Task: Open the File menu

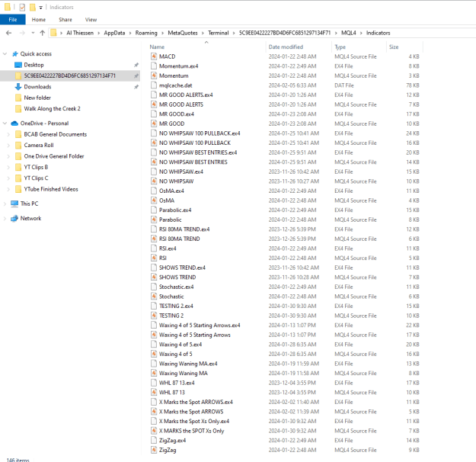Action: (13, 20)
